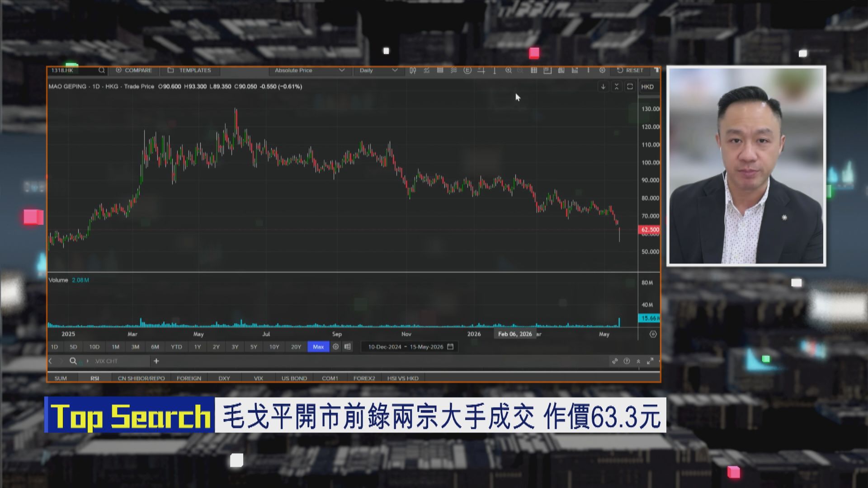Click the zoom in magnifier icon
The width and height of the screenshot is (868, 488).
coord(509,70)
